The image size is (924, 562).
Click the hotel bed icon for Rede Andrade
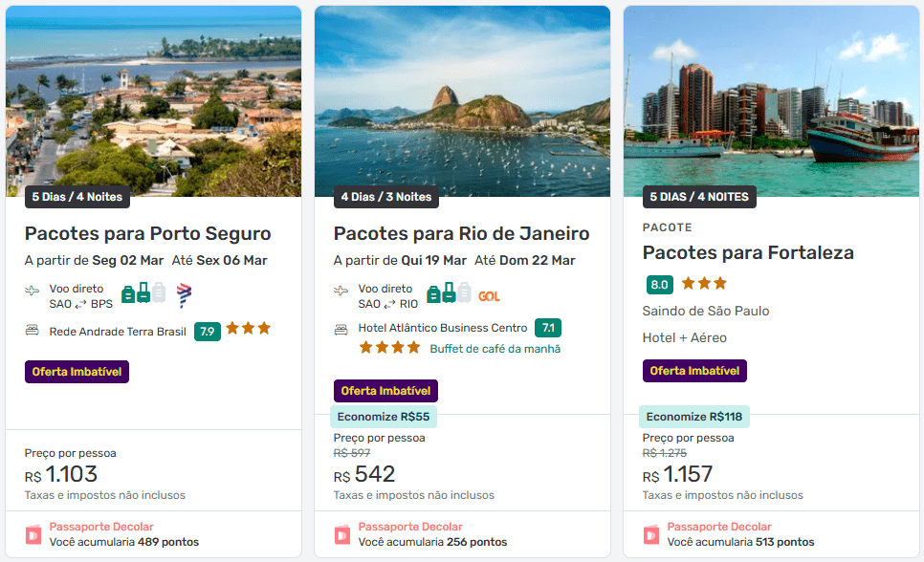click(33, 330)
